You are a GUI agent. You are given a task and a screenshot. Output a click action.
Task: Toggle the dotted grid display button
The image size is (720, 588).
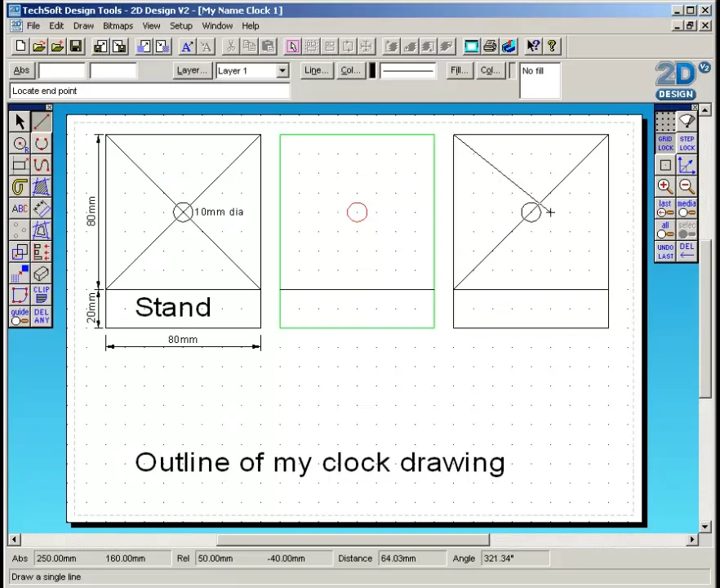coord(664,122)
